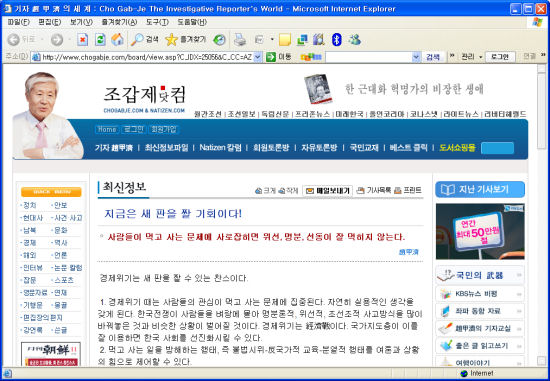Click the overlapping windows toolbar icon

pos(302,40)
